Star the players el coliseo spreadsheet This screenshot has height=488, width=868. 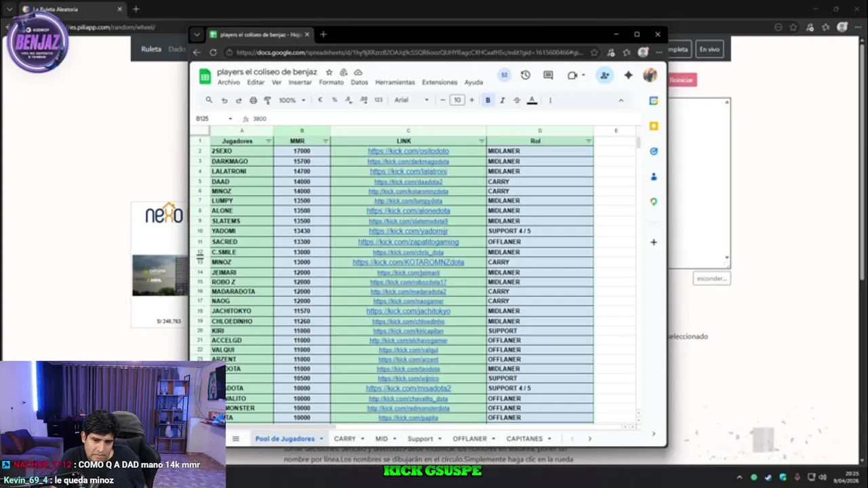(329, 72)
